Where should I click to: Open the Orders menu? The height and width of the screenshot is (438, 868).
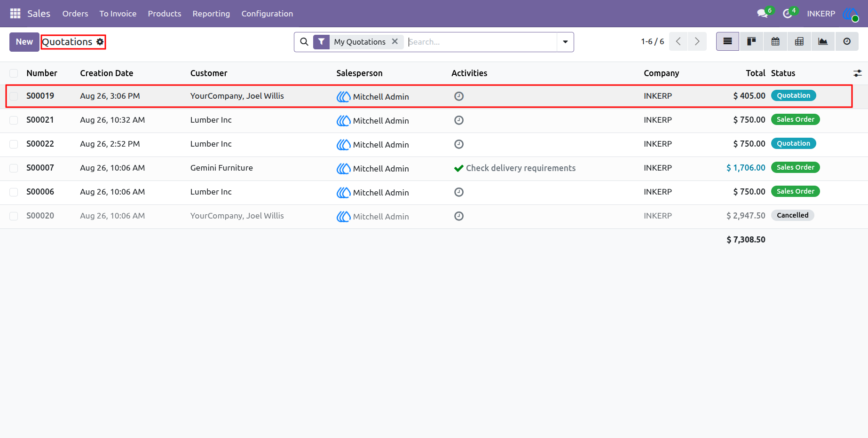pos(75,14)
